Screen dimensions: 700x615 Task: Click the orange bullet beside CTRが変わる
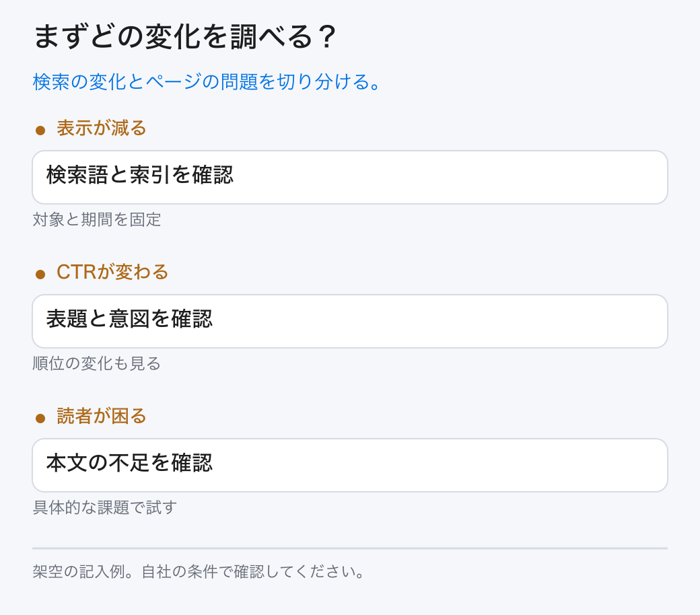point(40,274)
